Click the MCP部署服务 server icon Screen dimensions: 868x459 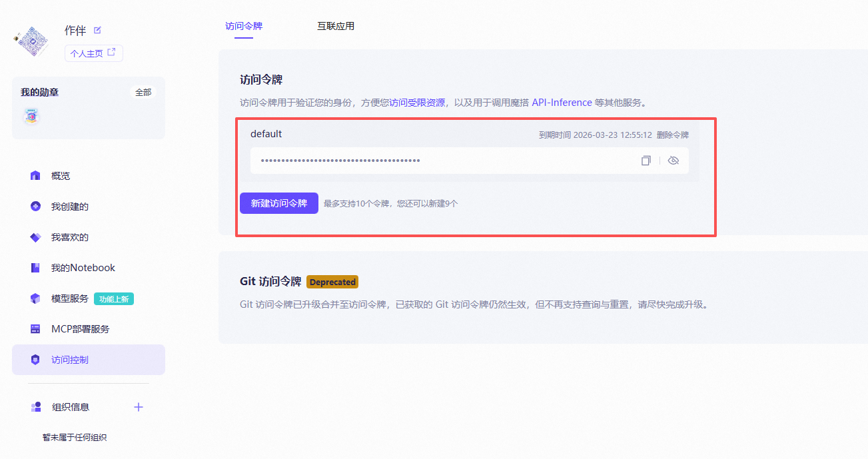coord(35,328)
